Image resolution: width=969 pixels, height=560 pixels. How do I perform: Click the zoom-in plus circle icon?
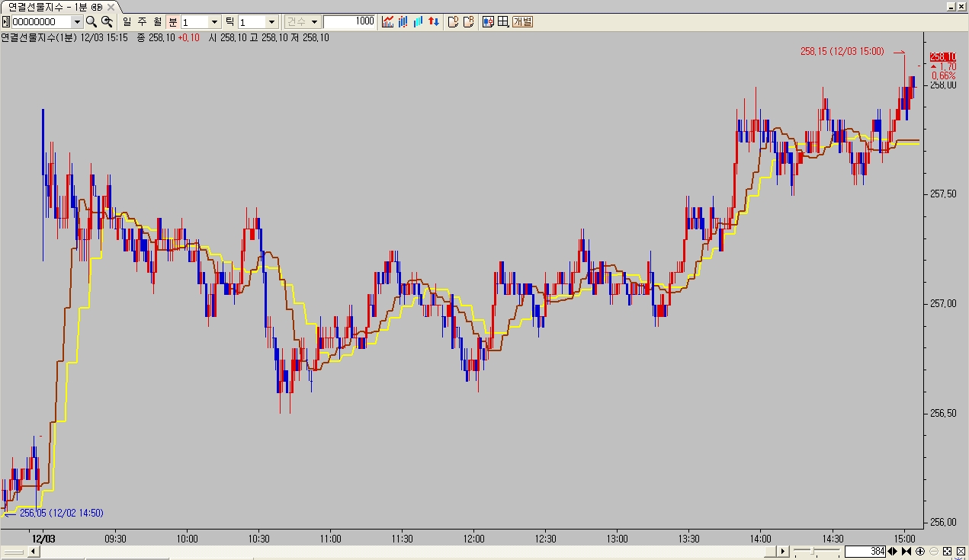point(920,552)
